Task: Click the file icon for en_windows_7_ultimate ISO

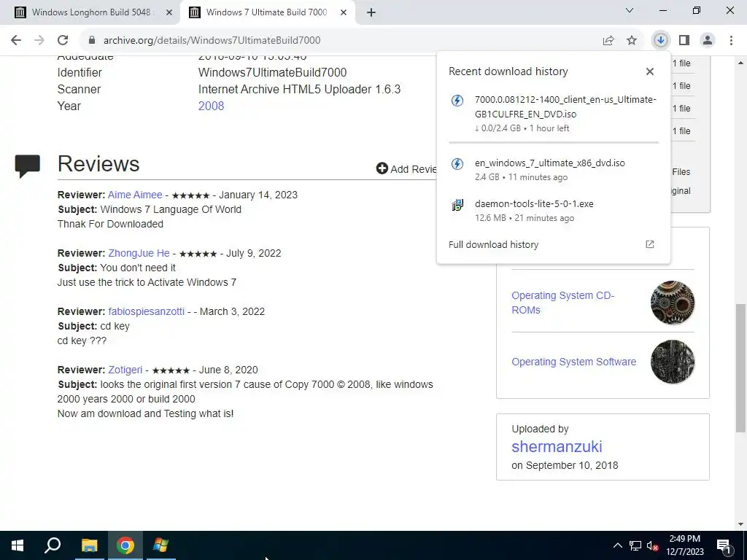Action: click(457, 164)
